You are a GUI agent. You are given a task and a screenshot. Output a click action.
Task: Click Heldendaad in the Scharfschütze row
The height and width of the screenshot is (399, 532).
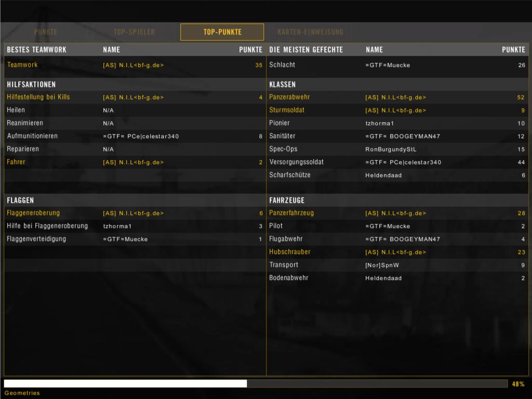click(383, 175)
